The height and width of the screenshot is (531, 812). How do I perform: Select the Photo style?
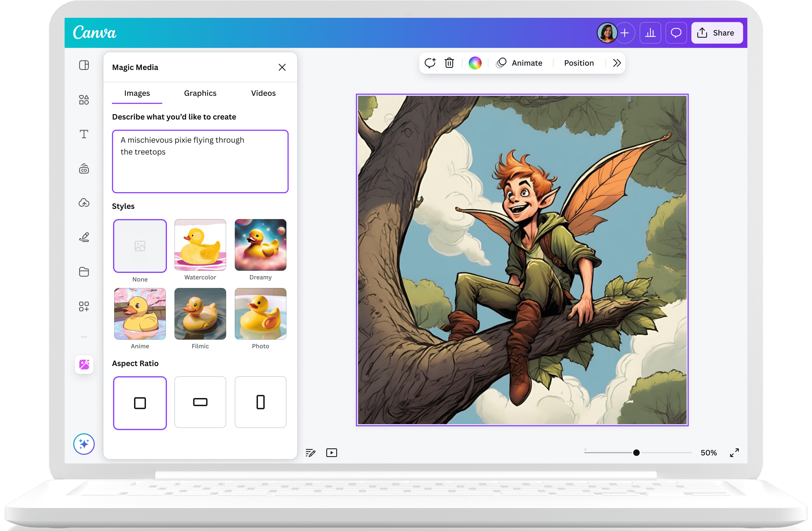tap(261, 314)
